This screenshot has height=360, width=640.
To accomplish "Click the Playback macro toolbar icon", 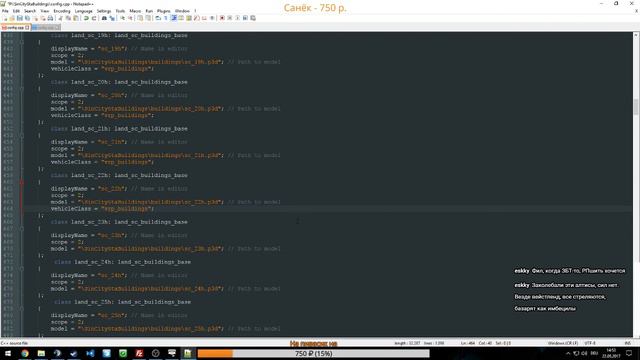I will tap(238, 18).
